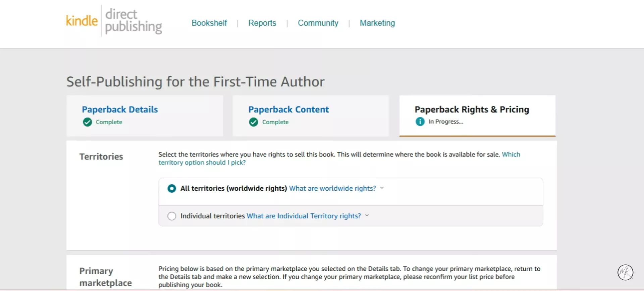Viewport: 644px width, 291px height.
Task: Click the green checkmark under Paperback Details
Action: [x=87, y=122]
